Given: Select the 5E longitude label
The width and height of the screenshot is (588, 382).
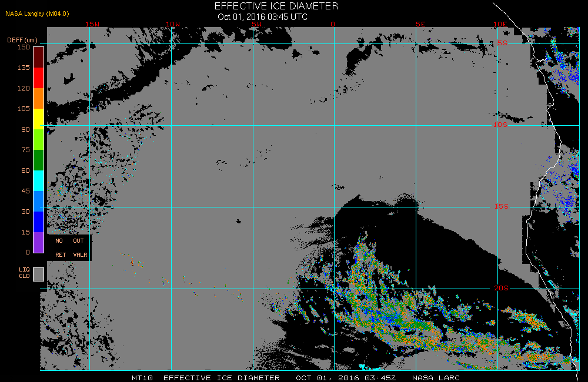Looking at the screenshot, I should pyautogui.click(x=420, y=24).
